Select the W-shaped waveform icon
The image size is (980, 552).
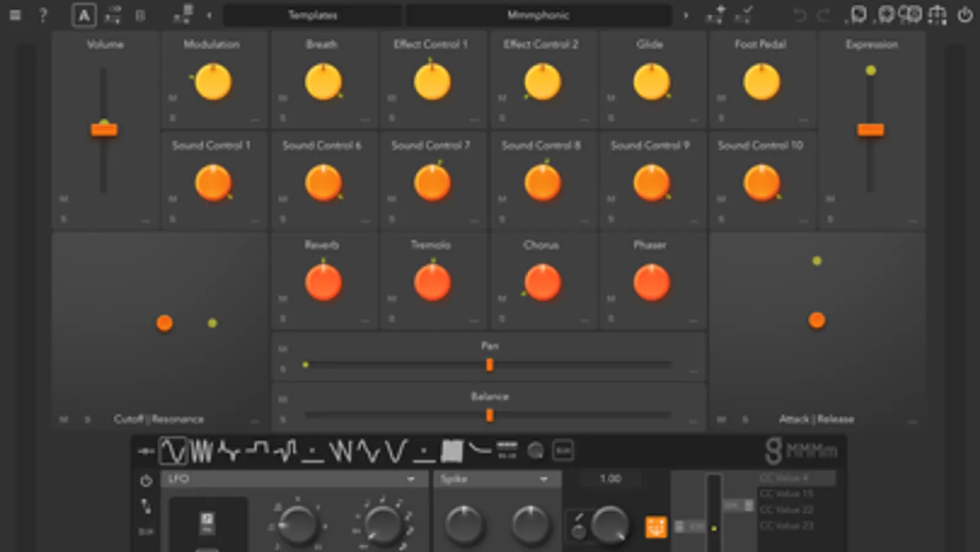pos(341,451)
